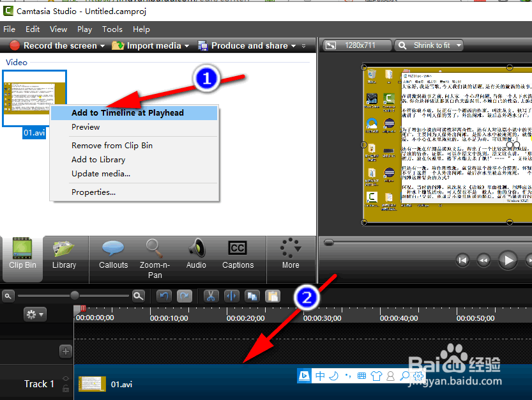This screenshot has height=400, width=532.
Task: Select 01.avi thumbnail in Clip Bin
Action: (x=34, y=98)
